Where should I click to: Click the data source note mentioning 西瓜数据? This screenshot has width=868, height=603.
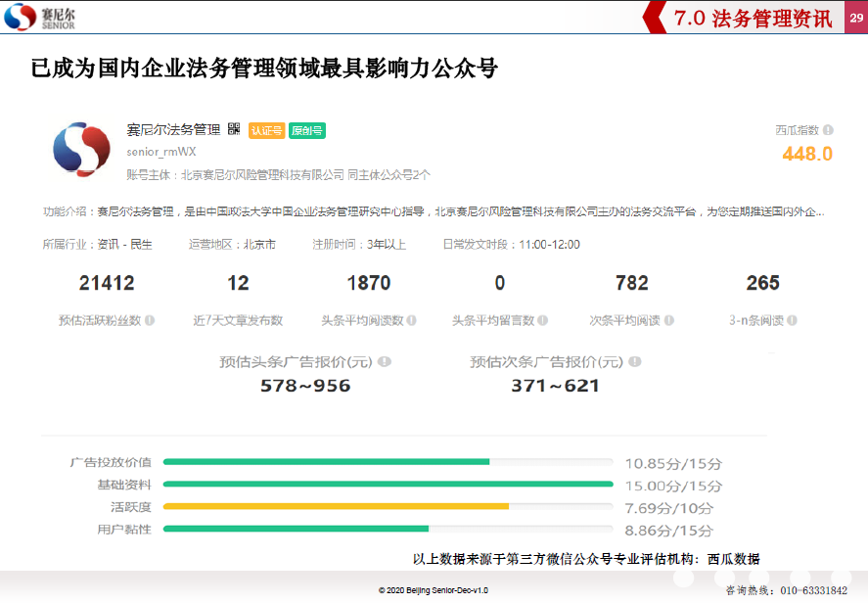586,559
